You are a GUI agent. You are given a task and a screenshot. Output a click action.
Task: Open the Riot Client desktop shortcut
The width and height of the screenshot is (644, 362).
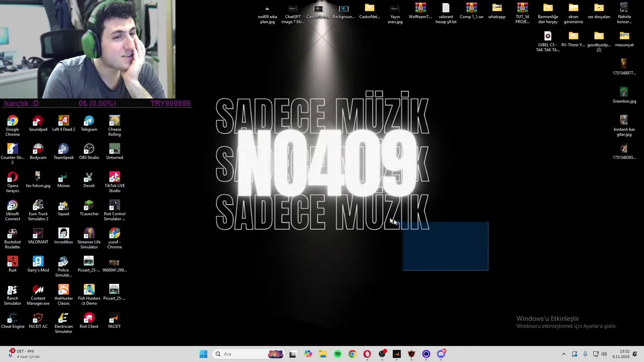(89, 321)
